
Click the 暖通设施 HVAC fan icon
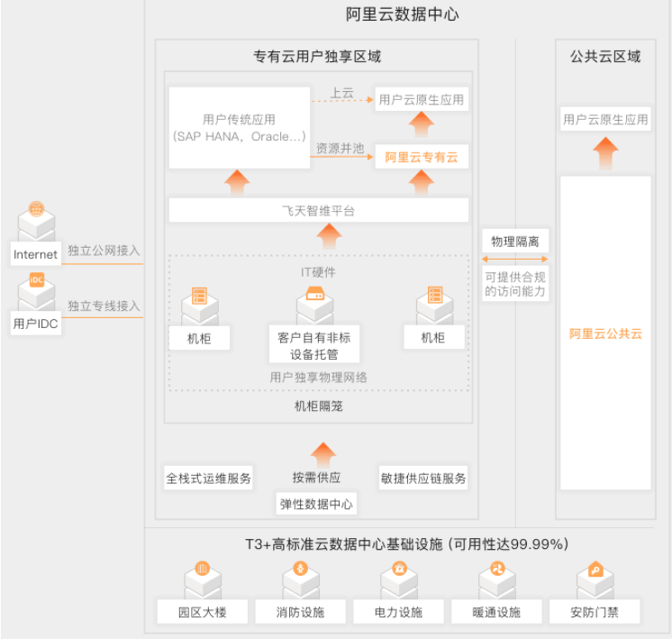[497, 569]
